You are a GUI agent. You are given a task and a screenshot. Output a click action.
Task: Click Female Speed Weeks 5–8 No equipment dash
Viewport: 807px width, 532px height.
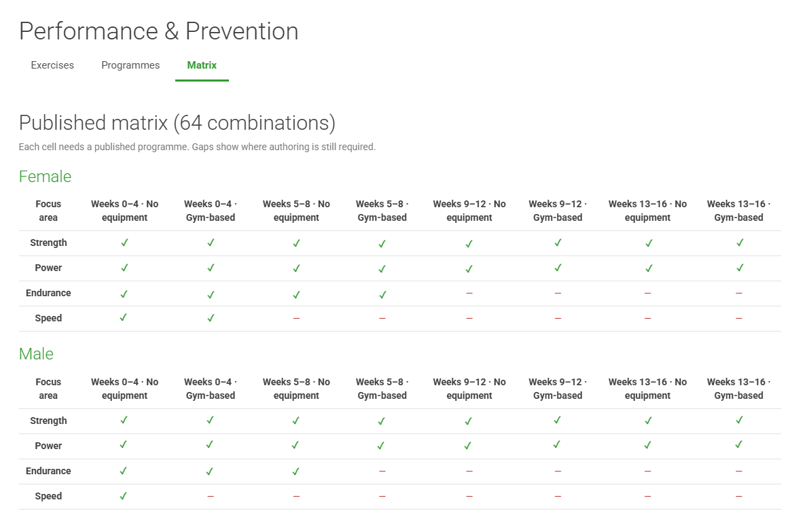pyautogui.click(x=296, y=318)
